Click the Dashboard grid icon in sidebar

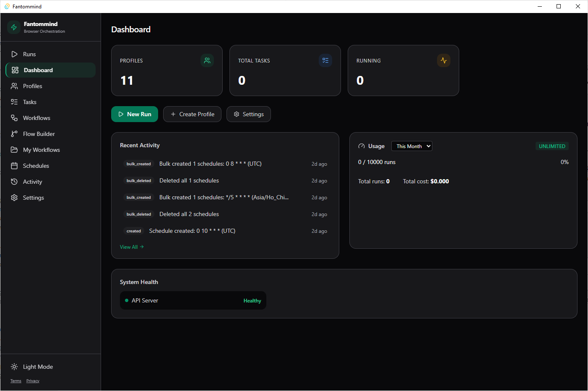15,70
